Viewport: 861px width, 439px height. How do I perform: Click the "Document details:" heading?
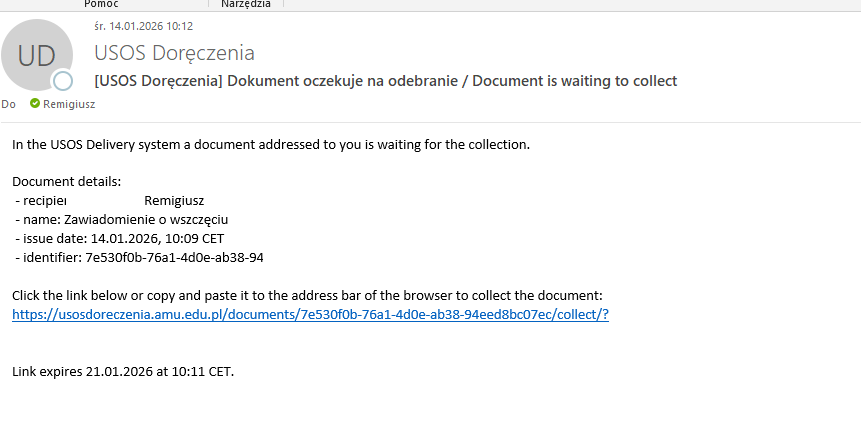[x=66, y=181]
